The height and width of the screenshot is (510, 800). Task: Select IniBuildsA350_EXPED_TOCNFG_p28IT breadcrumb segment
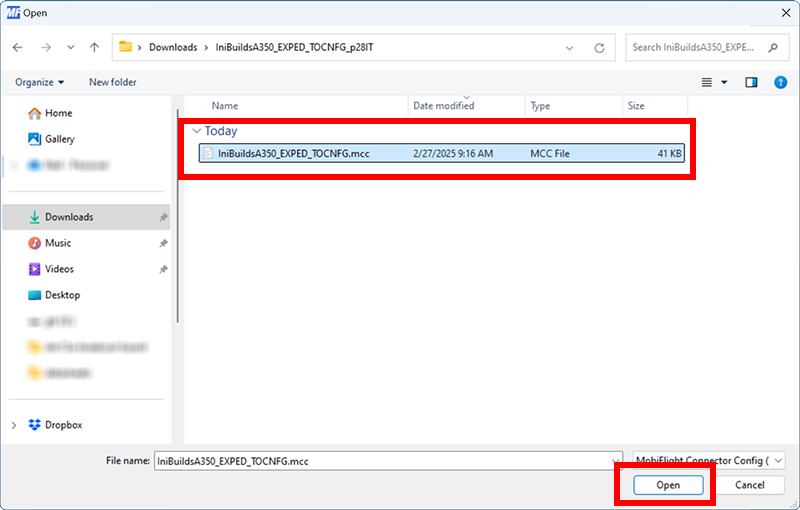(294, 47)
